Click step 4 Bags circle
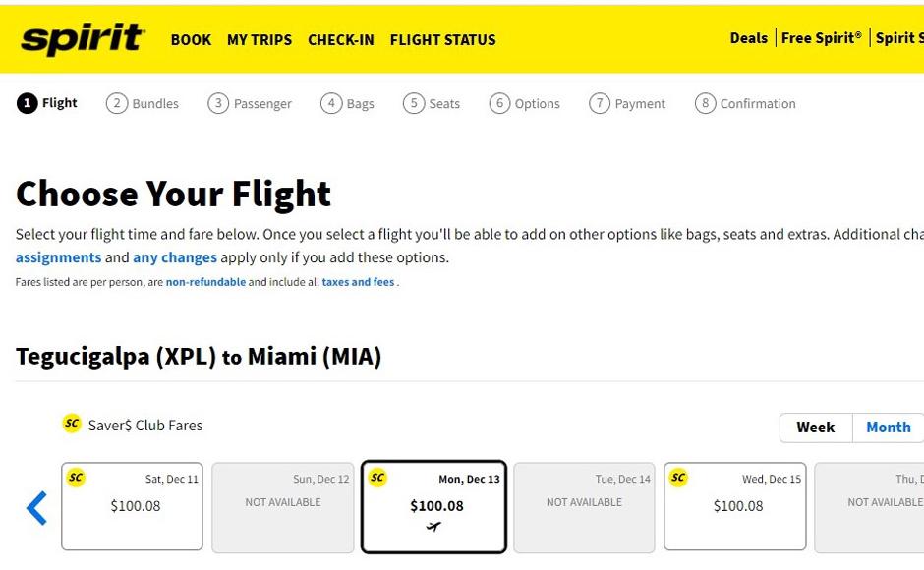 pos(331,103)
